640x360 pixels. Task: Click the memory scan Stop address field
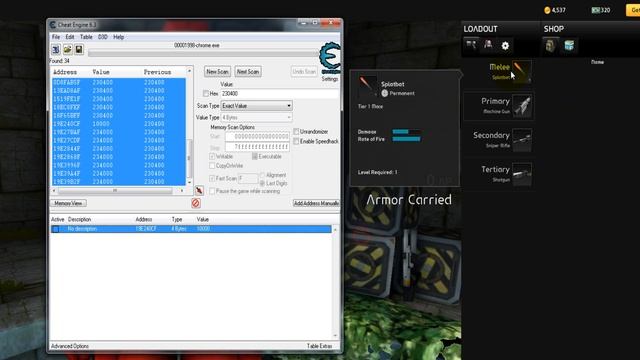point(258,147)
